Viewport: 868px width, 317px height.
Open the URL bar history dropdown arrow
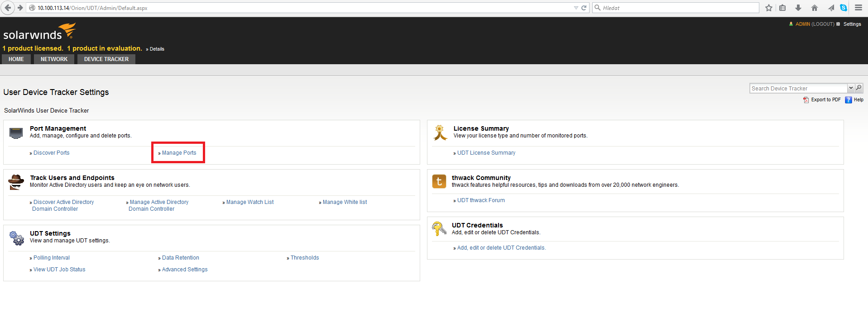(576, 8)
